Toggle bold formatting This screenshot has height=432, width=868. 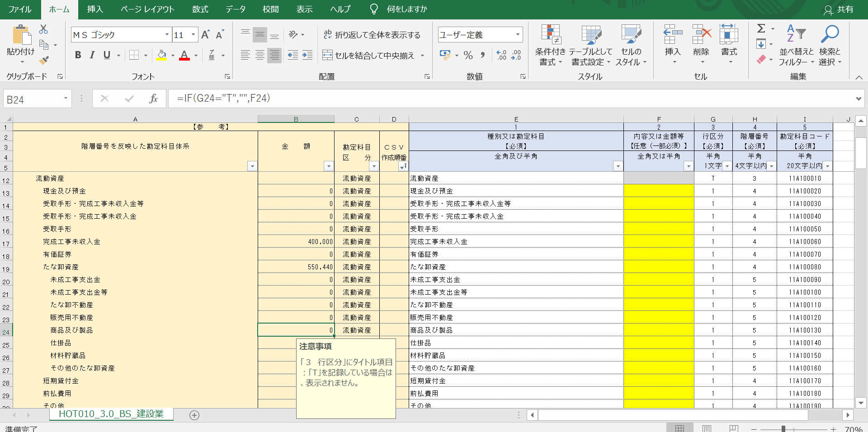78,55
